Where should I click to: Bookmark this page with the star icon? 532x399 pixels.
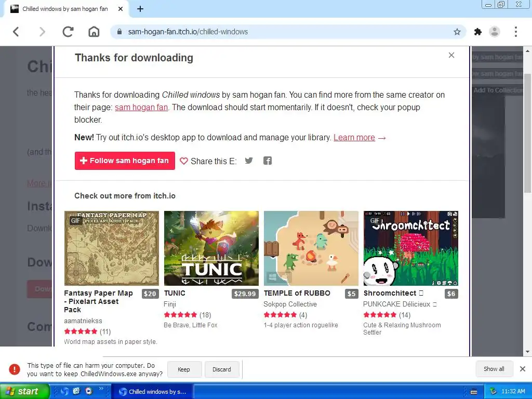coord(457,32)
